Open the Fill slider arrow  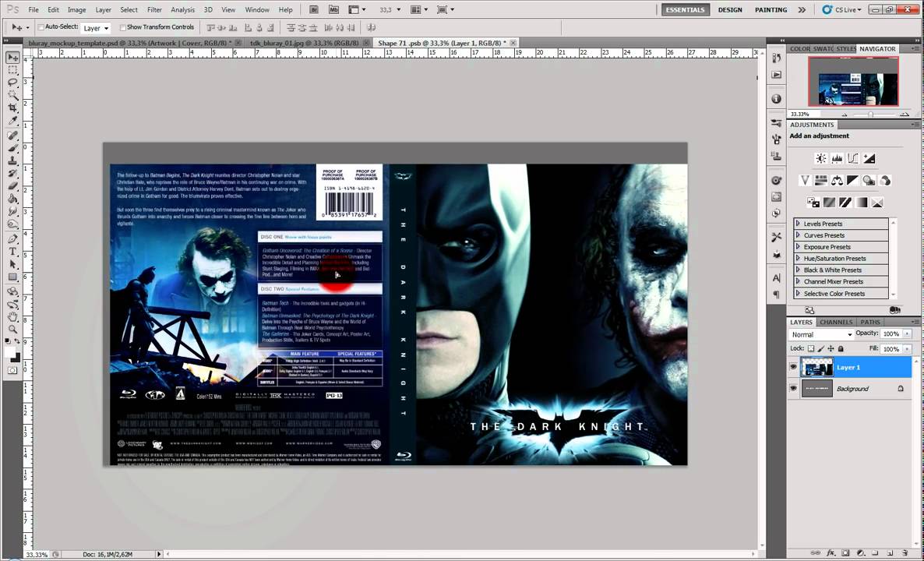click(x=906, y=349)
